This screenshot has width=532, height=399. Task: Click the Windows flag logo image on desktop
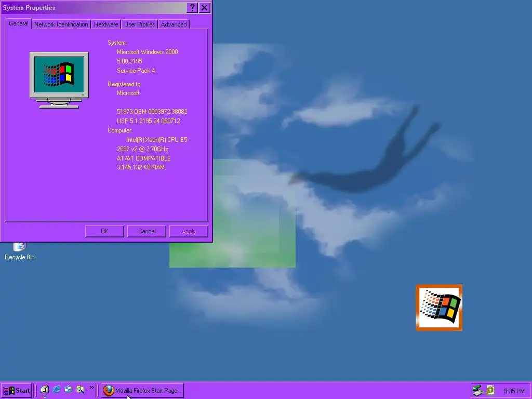click(439, 308)
